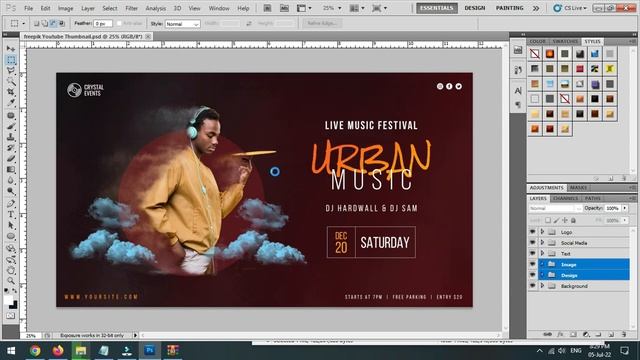Screen dimensions: 640x360
Task: Open layer blend mode dropdown
Action: [556, 208]
